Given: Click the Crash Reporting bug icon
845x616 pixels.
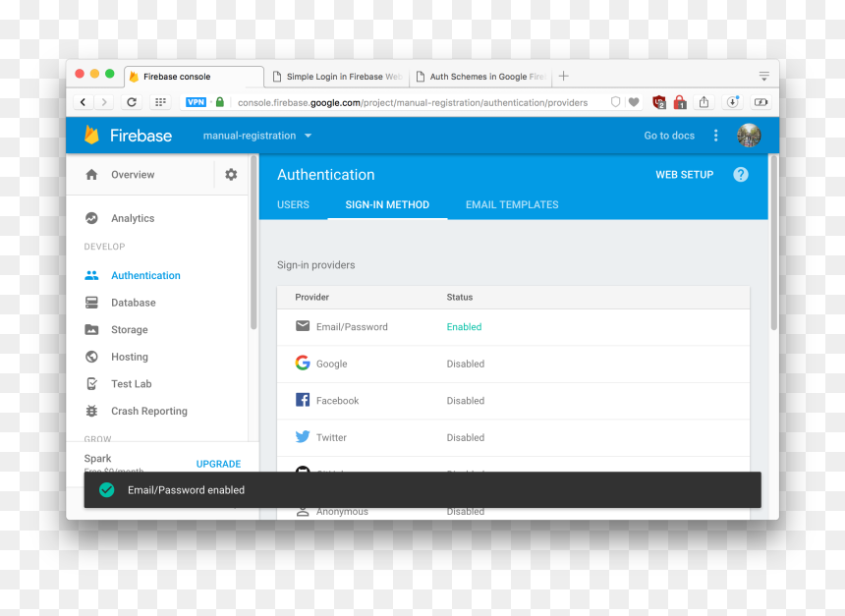Looking at the screenshot, I should tap(91, 411).
